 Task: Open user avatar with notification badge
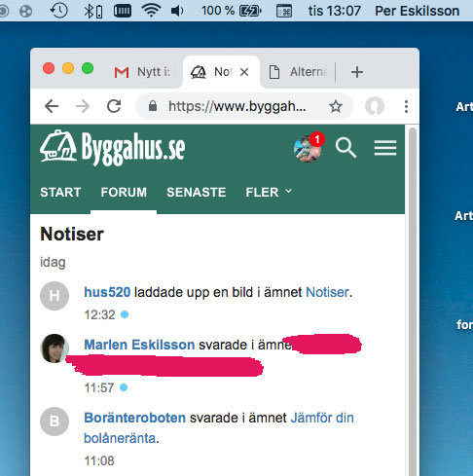click(x=309, y=148)
